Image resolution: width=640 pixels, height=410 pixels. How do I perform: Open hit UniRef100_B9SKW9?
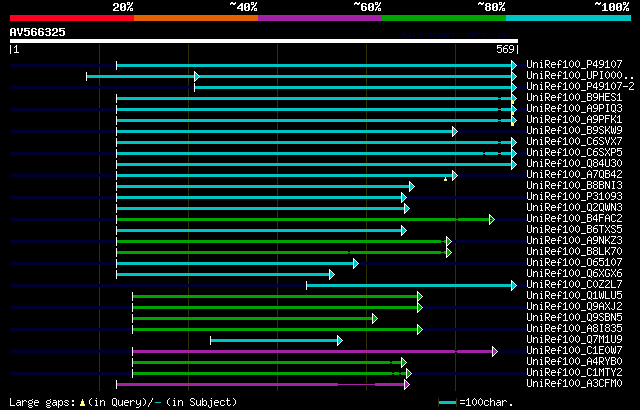click(x=574, y=131)
